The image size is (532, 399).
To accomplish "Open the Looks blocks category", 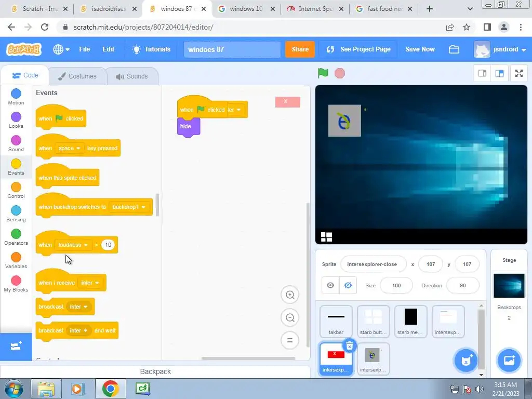I will click(x=16, y=120).
